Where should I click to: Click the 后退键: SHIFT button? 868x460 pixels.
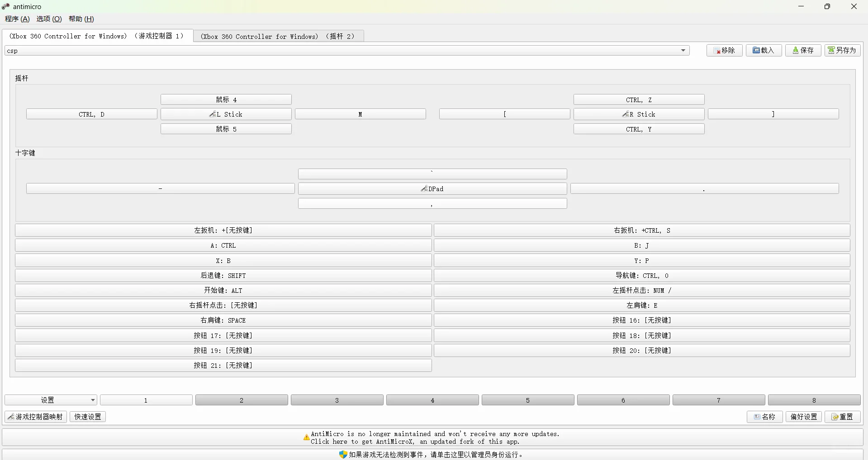tap(223, 276)
